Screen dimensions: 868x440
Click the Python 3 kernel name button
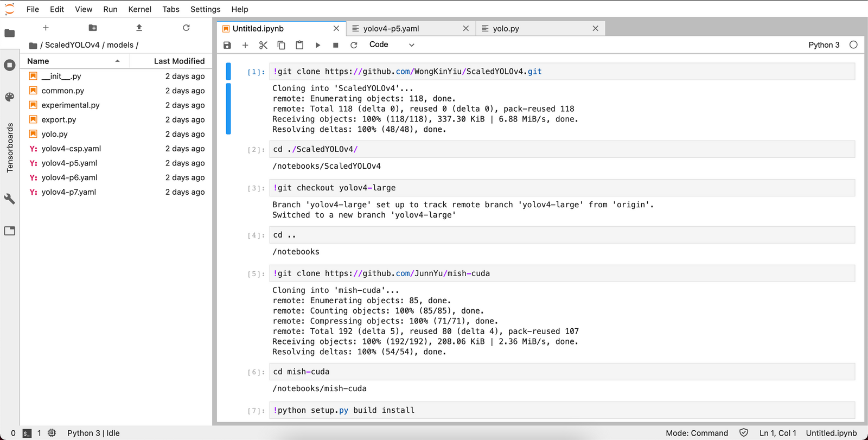824,45
